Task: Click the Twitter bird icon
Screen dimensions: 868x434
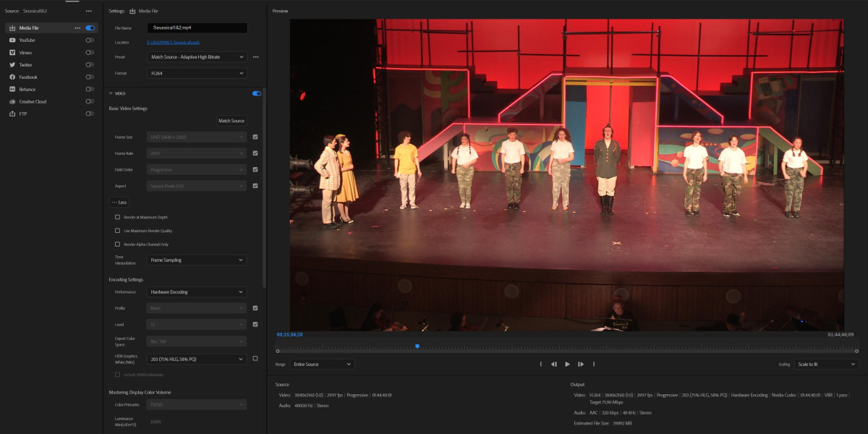Action: 12,65
